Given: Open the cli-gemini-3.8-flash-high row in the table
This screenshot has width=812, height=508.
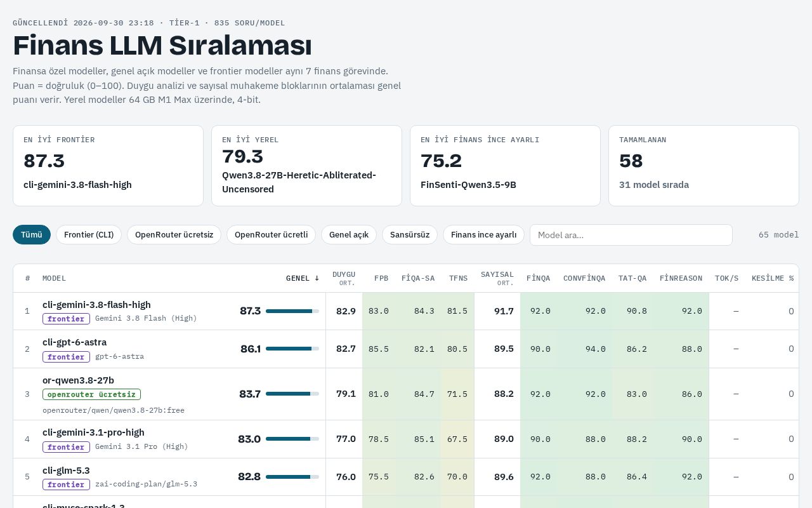Looking at the screenshot, I should [406, 311].
